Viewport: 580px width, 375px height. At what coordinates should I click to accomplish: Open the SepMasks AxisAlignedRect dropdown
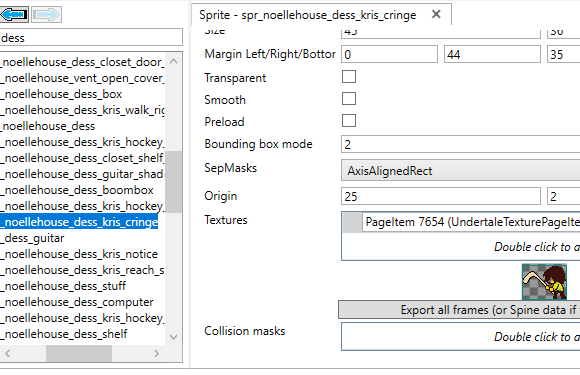point(461,170)
